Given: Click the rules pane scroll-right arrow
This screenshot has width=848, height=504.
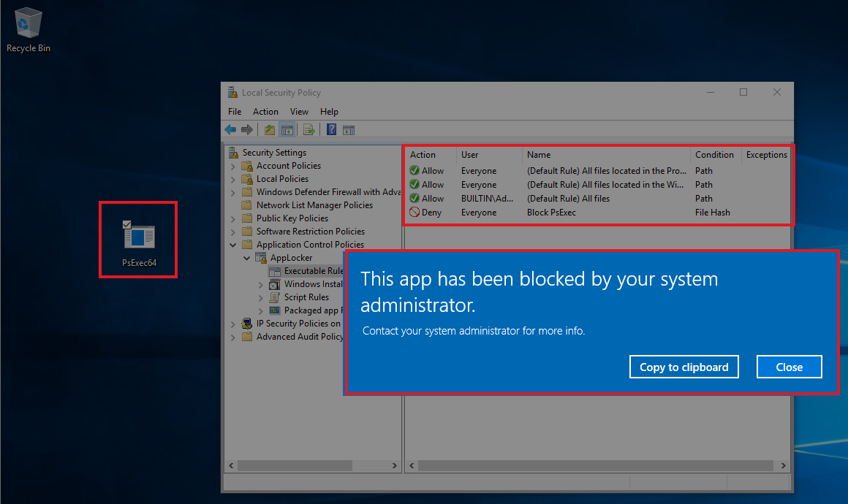Looking at the screenshot, I should pos(783,465).
